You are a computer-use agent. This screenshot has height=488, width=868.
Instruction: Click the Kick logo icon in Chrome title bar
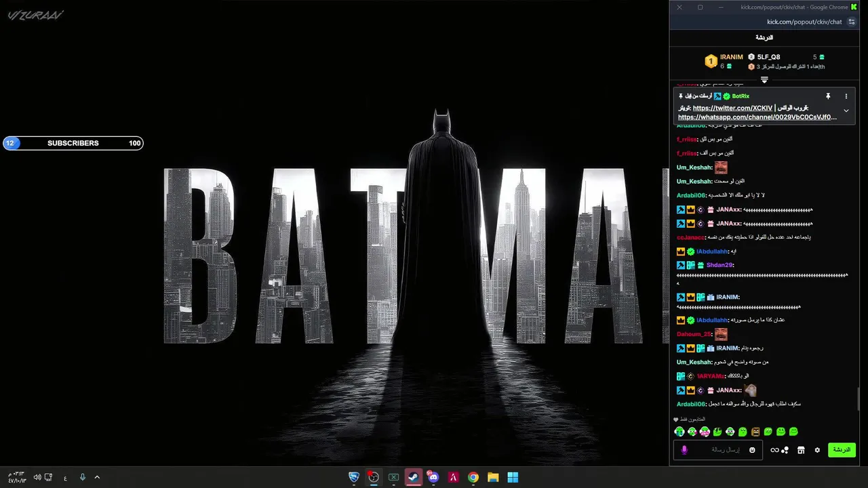pos(853,7)
